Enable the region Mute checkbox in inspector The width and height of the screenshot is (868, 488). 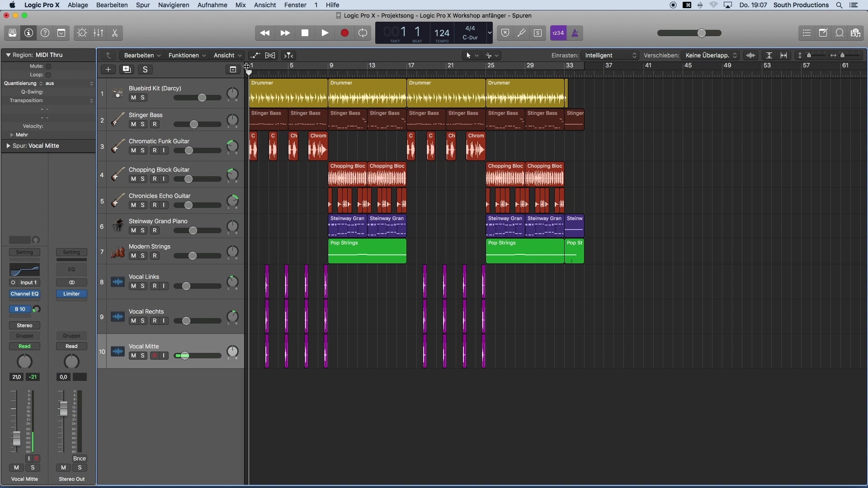coord(48,66)
